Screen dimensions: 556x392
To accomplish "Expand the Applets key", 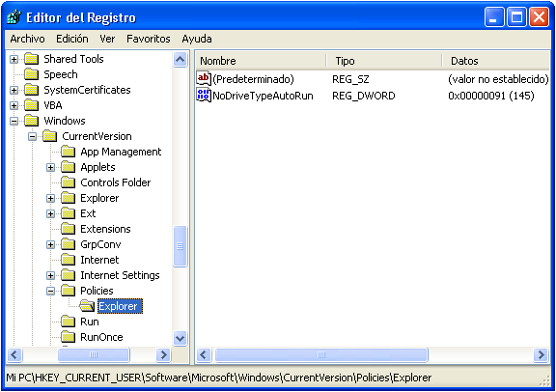I will [x=51, y=167].
